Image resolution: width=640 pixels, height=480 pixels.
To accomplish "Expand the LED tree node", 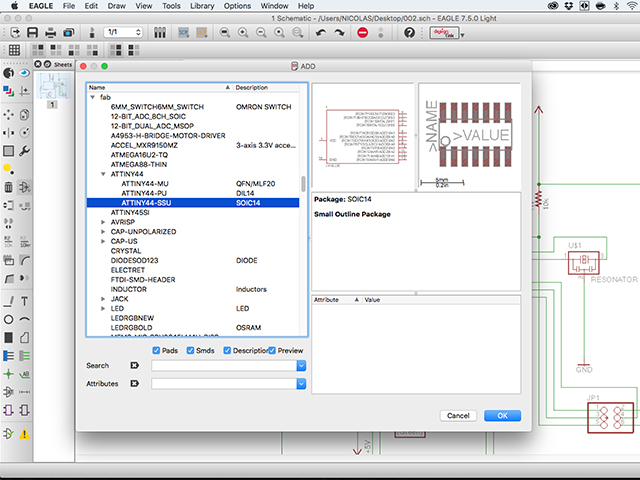I will click(103, 309).
